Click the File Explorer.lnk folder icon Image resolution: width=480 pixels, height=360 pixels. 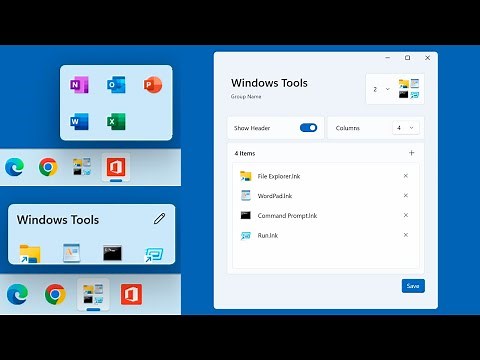[x=246, y=176]
